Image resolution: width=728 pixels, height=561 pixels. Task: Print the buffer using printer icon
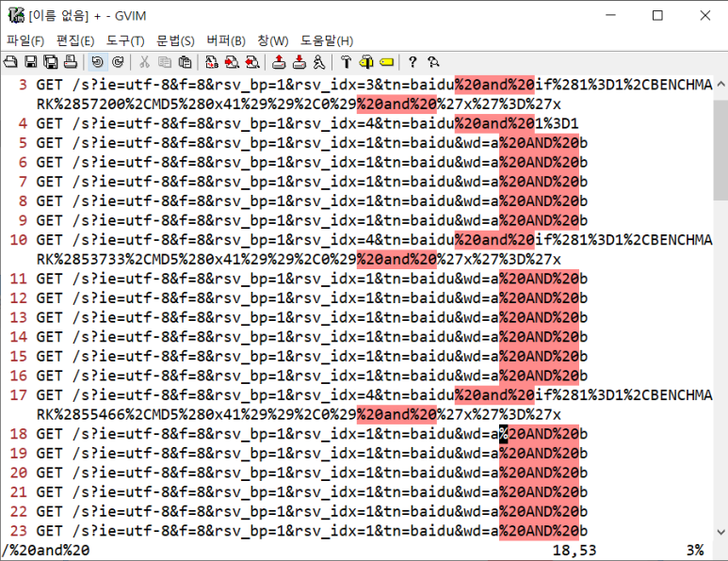(x=71, y=62)
